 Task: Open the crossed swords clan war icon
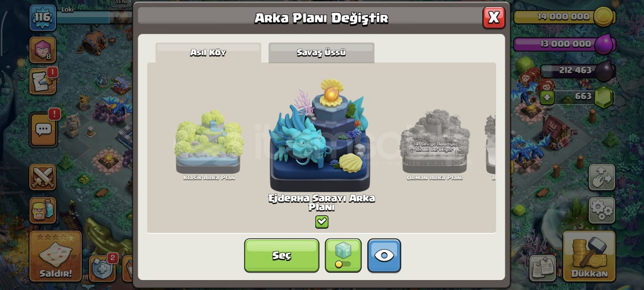(x=43, y=177)
